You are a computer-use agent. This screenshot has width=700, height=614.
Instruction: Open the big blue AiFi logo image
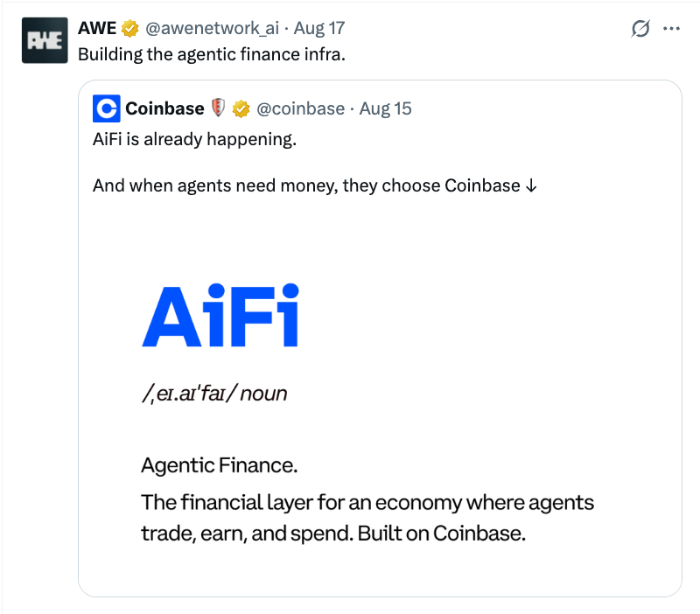click(x=220, y=315)
